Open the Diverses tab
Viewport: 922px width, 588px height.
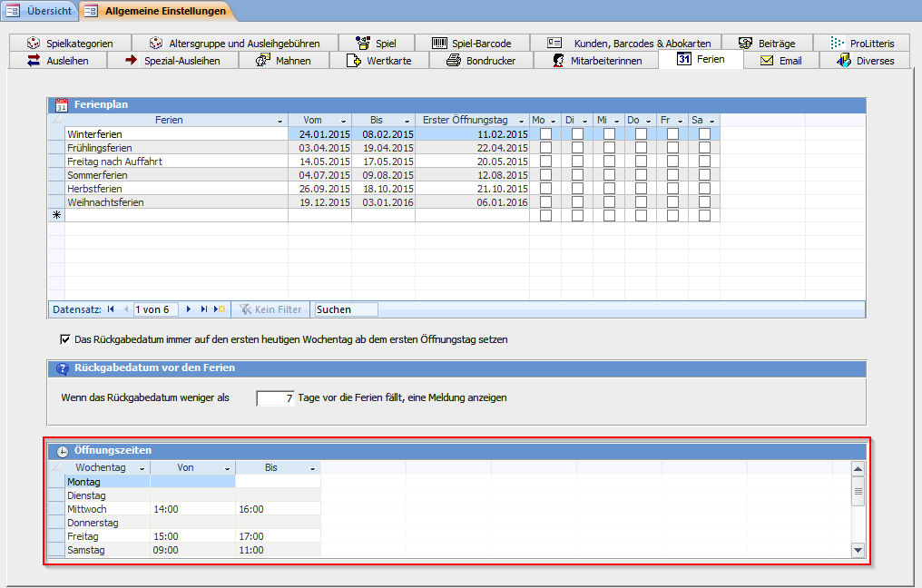[866, 61]
